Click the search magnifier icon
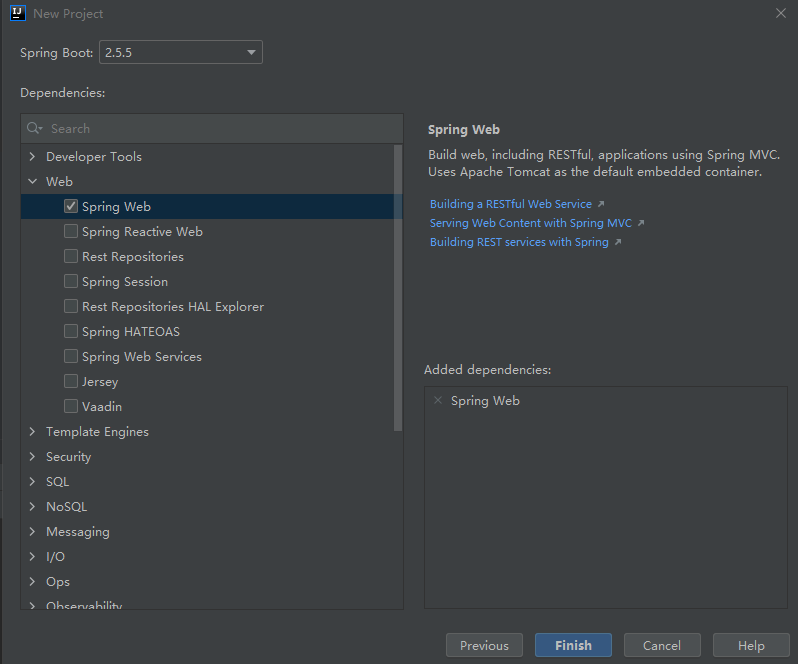798x664 pixels. [x=34, y=128]
